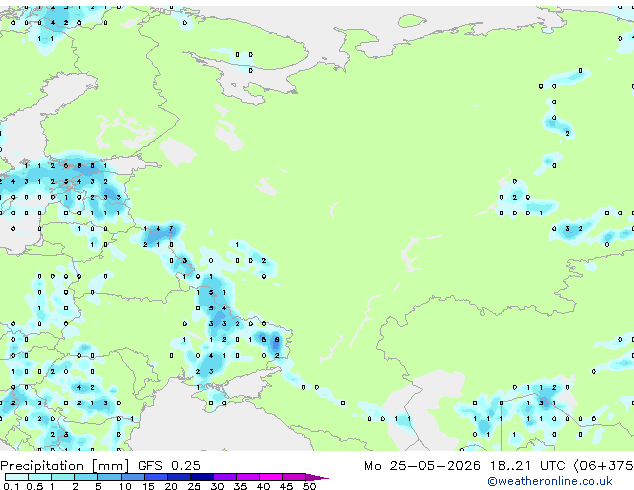Click the arrow tip beyond 50 mm
Screen dimensions: 634x490
[x=317, y=477]
